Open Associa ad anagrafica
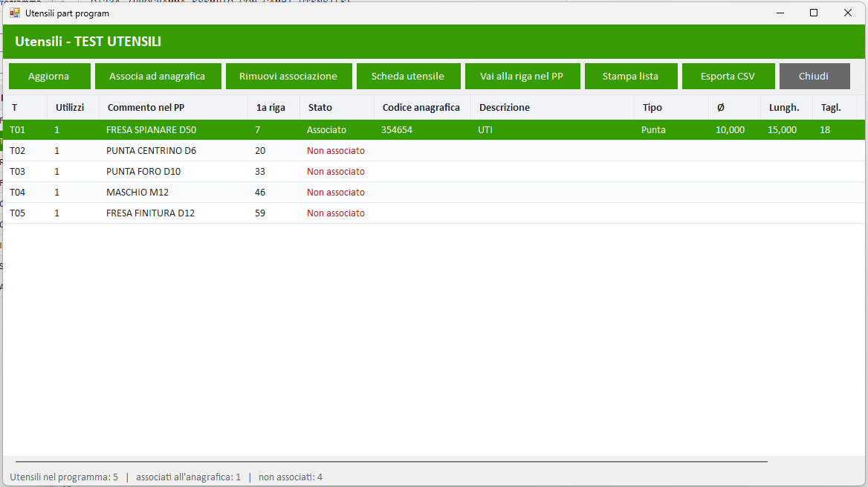 (x=158, y=76)
